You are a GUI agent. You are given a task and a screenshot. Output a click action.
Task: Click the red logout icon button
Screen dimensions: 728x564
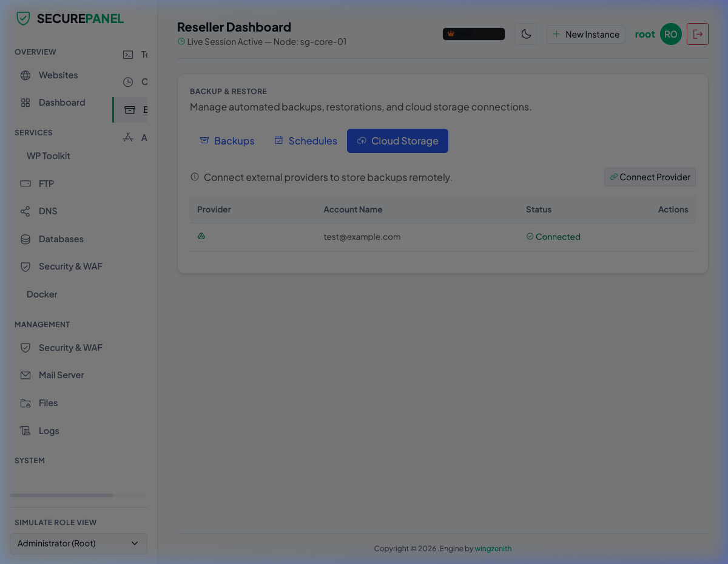click(698, 34)
